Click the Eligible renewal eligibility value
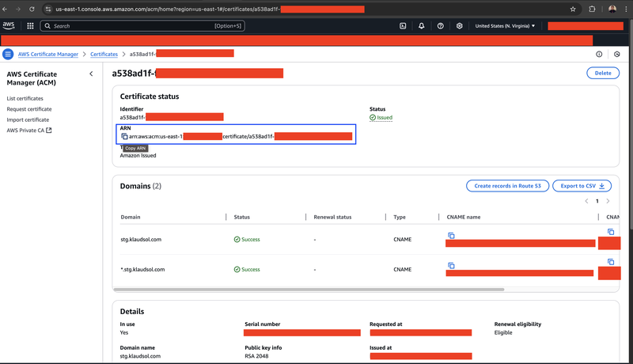 pos(503,332)
